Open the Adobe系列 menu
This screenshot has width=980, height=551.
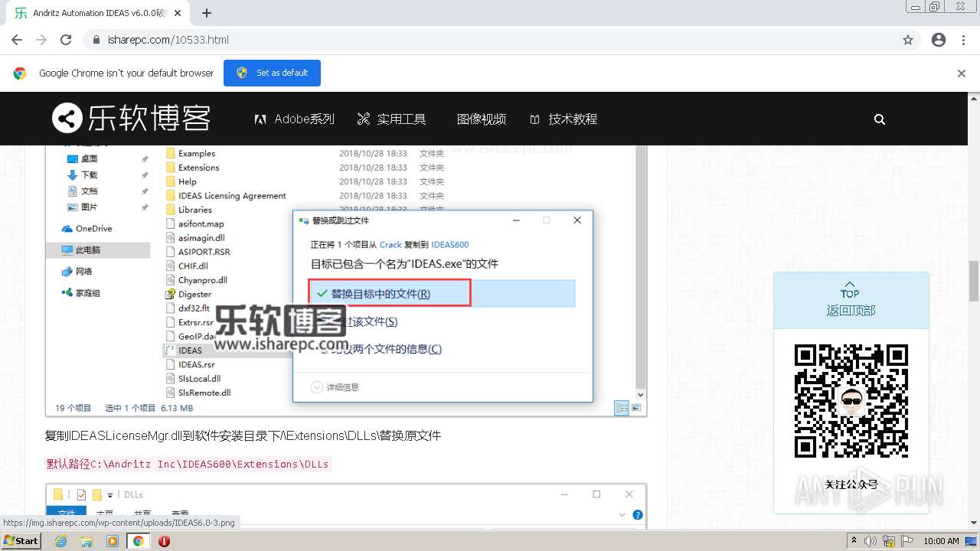[295, 119]
